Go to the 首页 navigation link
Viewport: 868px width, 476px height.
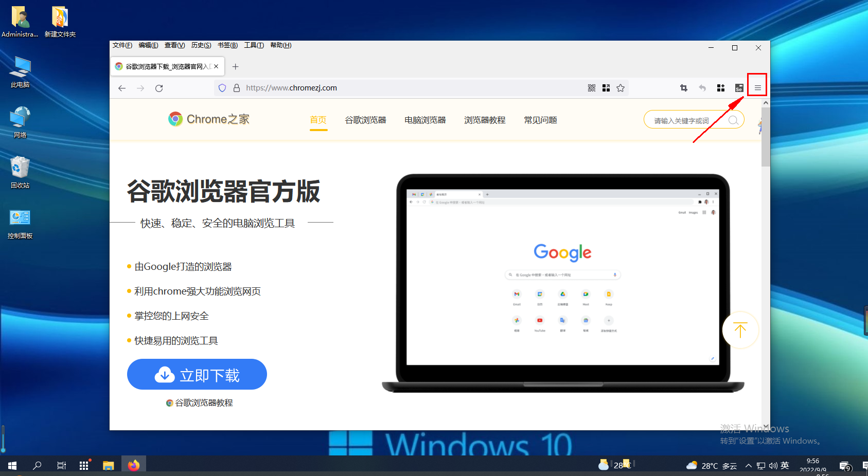click(x=318, y=120)
